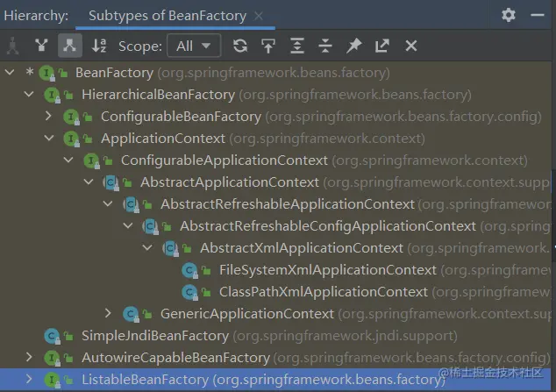Image resolution: width=556 pixels, height=392 pixels.
Task: Collapse the ConfigurableApplicationContext node
Action: pyautogui.click(x=68, y=160)
